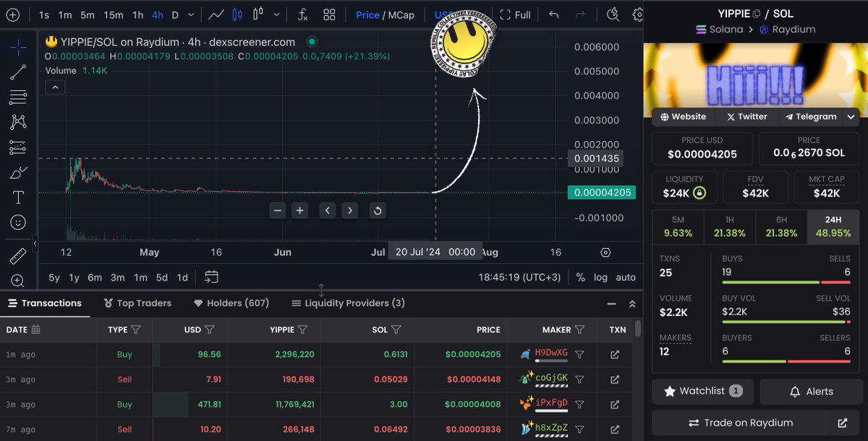
Task: Filter transactions by YIPPIE column
Action: (x=303, y=330)
